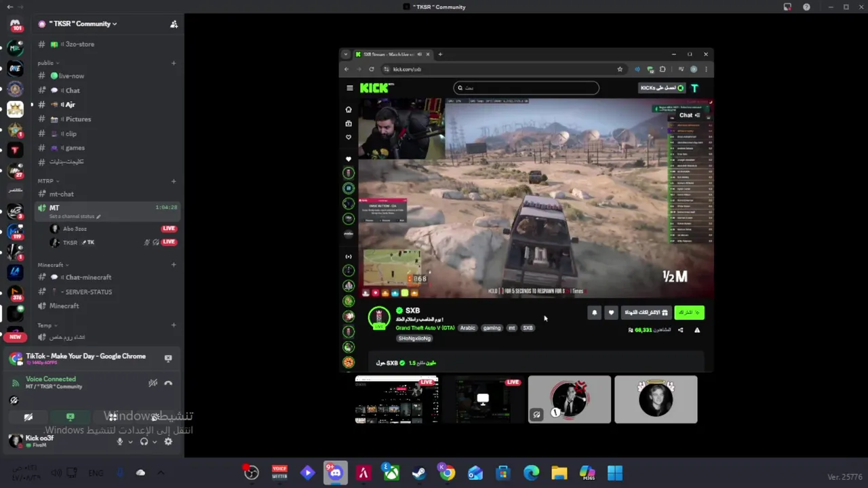This screenshot has height=488, width=868.
Task: Select the muted user avatar tile
Action: coord(570,400)
